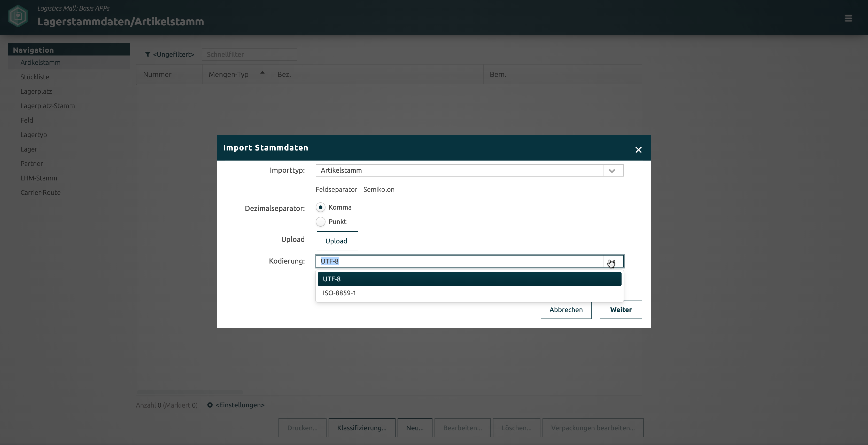Open Lagerplatz in the navigation
This screenshot has height=445, width=868.
pos(36,91)
